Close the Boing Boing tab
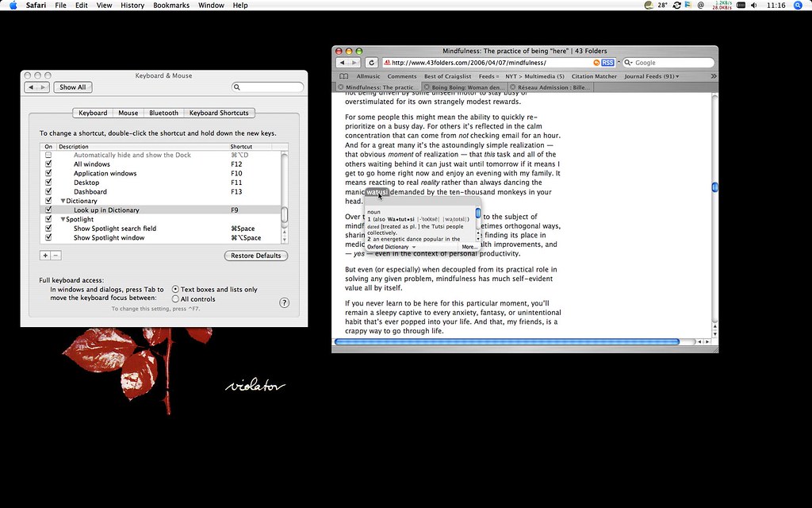The image size is (812, 508). click(427, 87)
